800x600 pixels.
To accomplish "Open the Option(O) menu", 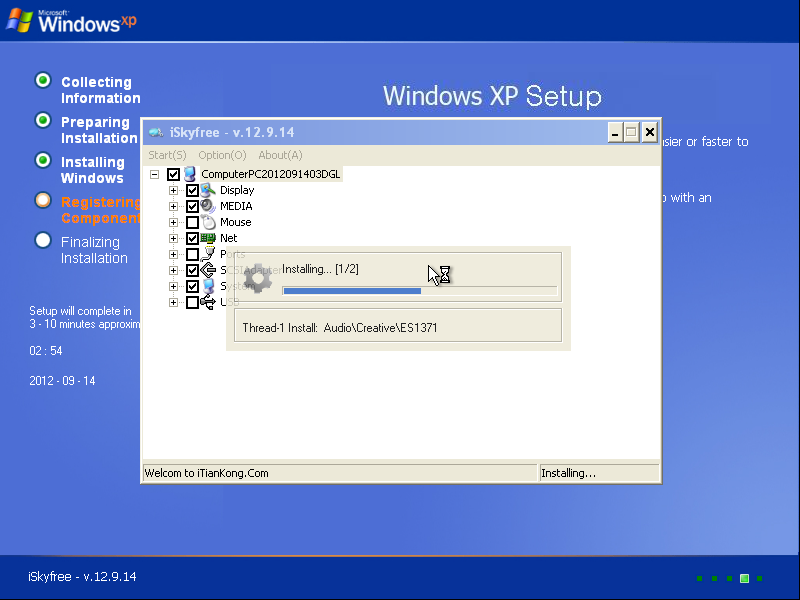I will (x=222, y=155).
